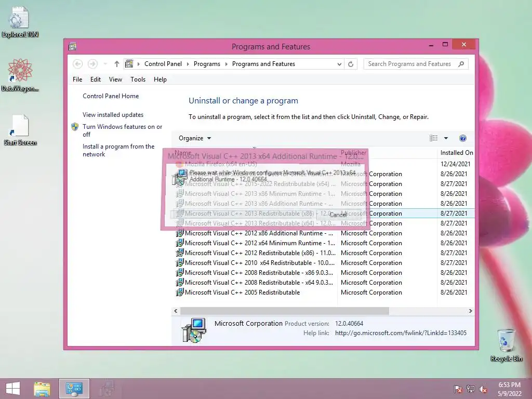Click the horizontal scrollbar thumb
This screenshot has width=532, height=399.
pos(284,311)
